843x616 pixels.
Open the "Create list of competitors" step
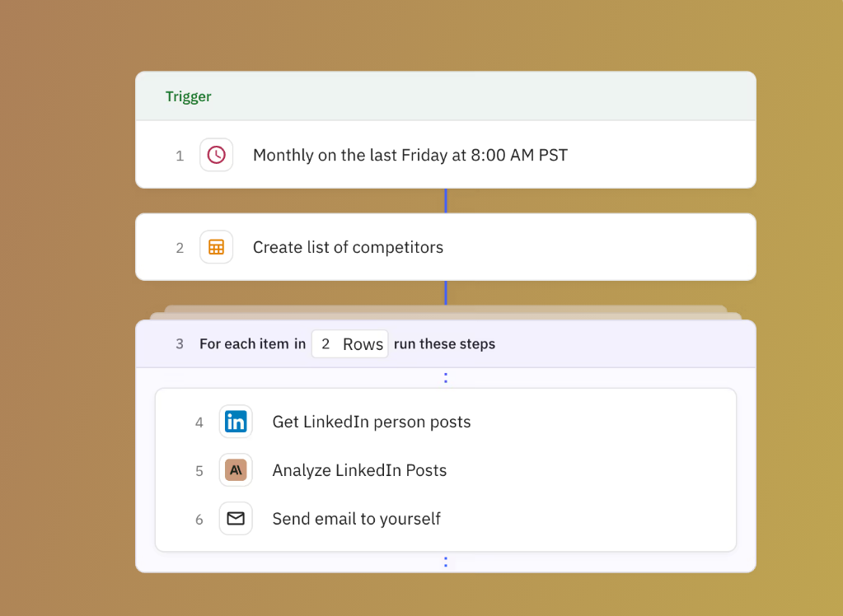(x=348, y=247)
